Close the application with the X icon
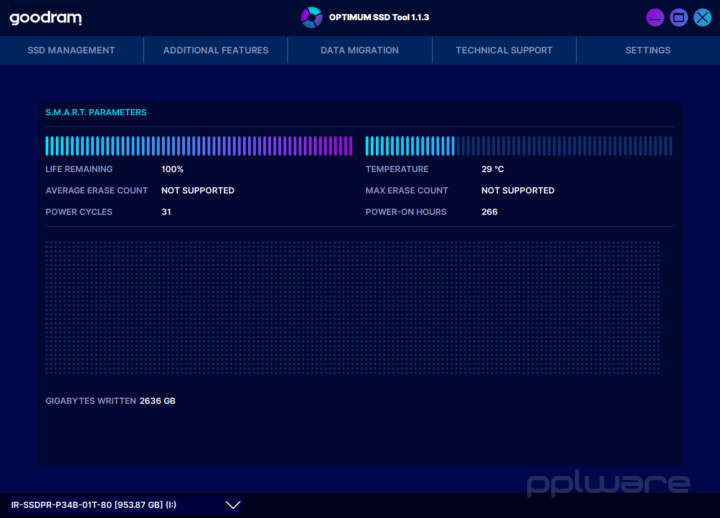 702,18
